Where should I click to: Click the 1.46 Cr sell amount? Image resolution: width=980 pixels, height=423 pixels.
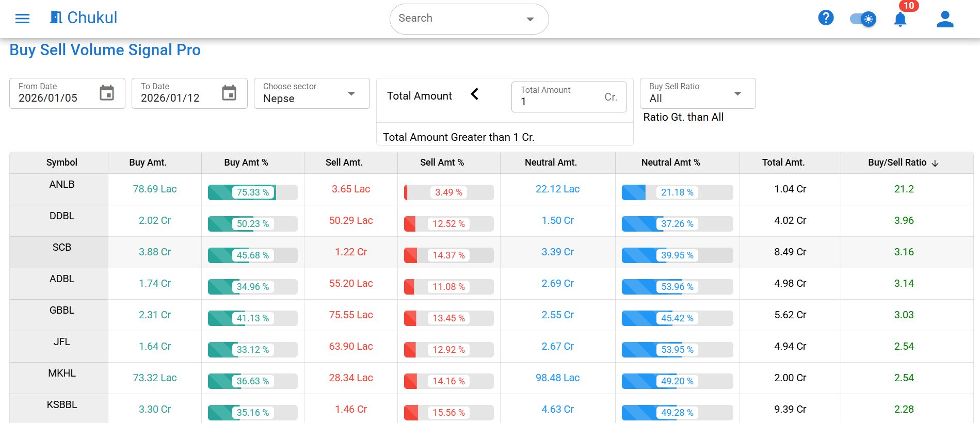(351, 409)
